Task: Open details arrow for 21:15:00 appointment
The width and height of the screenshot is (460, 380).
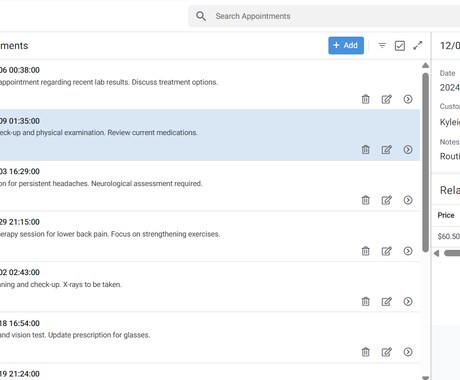Action: (408, 251)
